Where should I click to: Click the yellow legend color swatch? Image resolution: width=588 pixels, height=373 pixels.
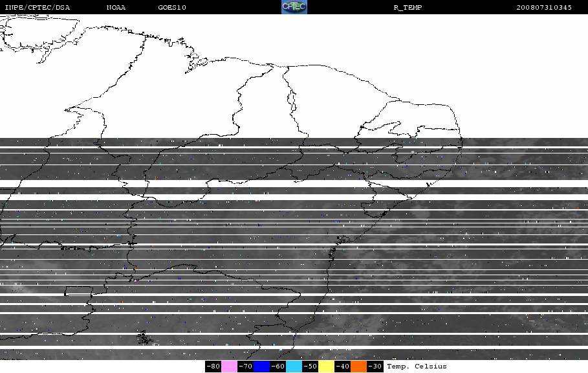coord(326,367)
